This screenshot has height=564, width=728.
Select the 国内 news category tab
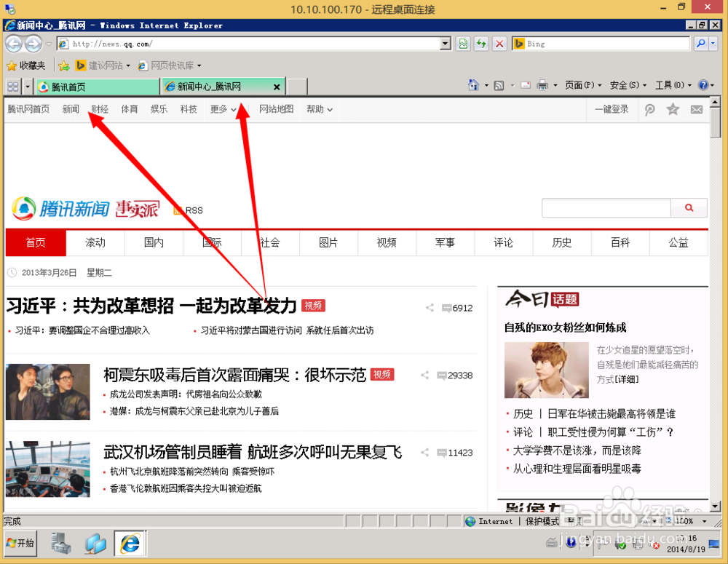[154, 243]
